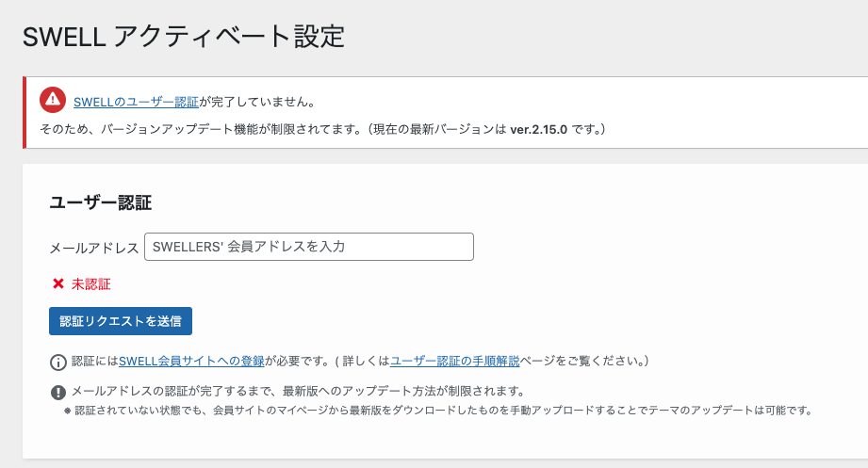Click the が必要です text after registration link
Viewport: 868px width, 468px height.
pyautogui.click(x=295, y=361)
